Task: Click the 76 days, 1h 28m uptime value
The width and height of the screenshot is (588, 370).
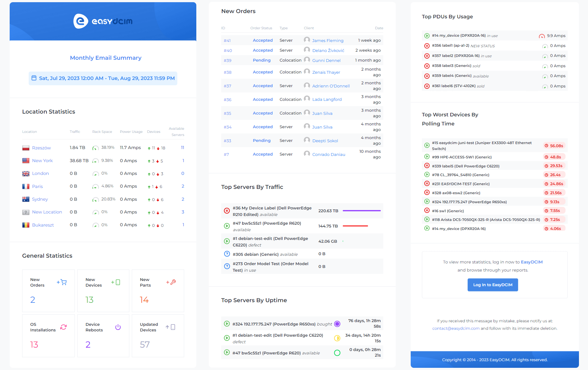Action: click(x=364, y=324)
